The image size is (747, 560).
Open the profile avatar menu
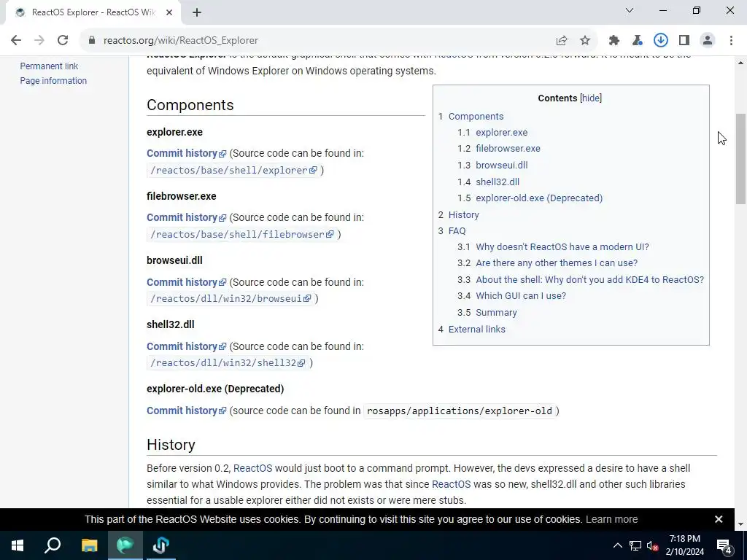click(708, 41)
